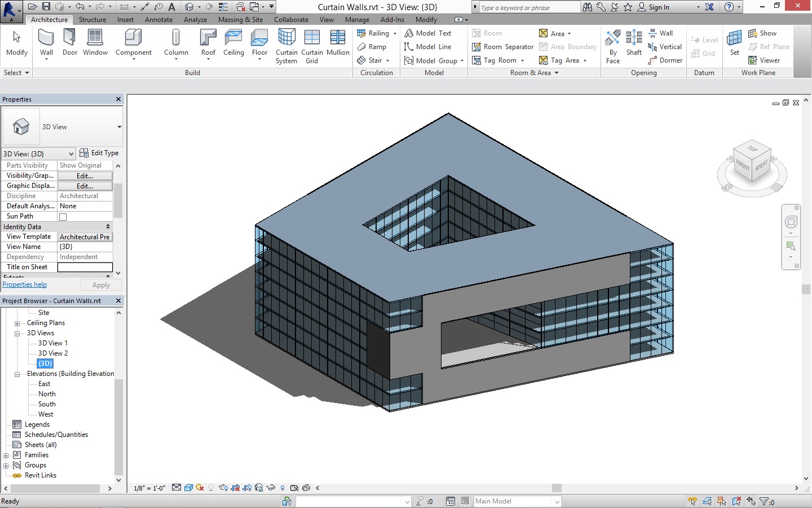Enable the Sun Path checkbox

pyautogui.click(x=63, y=217)
